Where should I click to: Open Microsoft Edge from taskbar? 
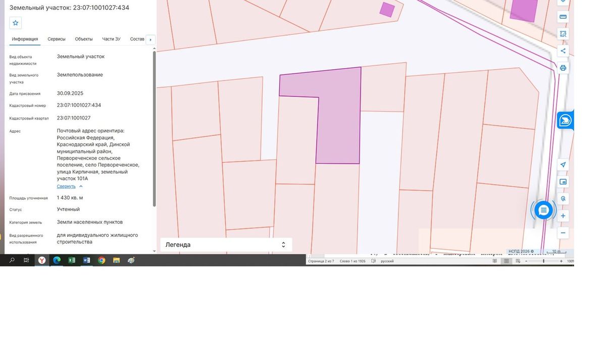[57, 260]
